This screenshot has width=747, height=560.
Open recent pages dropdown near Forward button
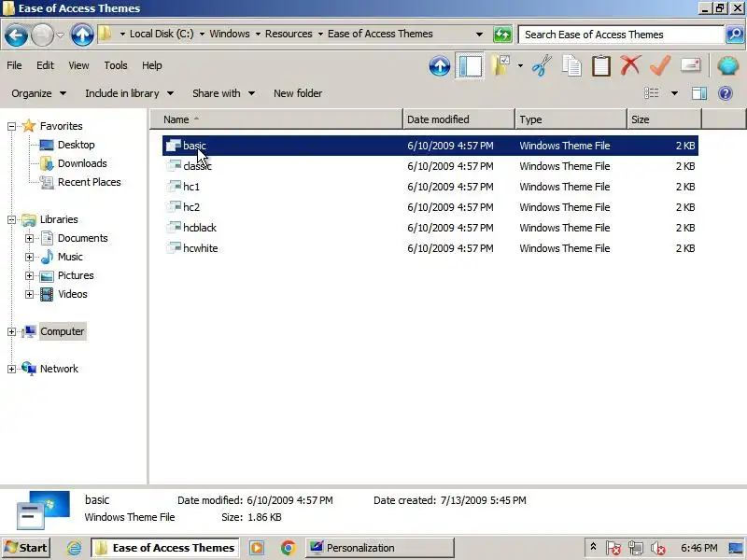point(60,35)
